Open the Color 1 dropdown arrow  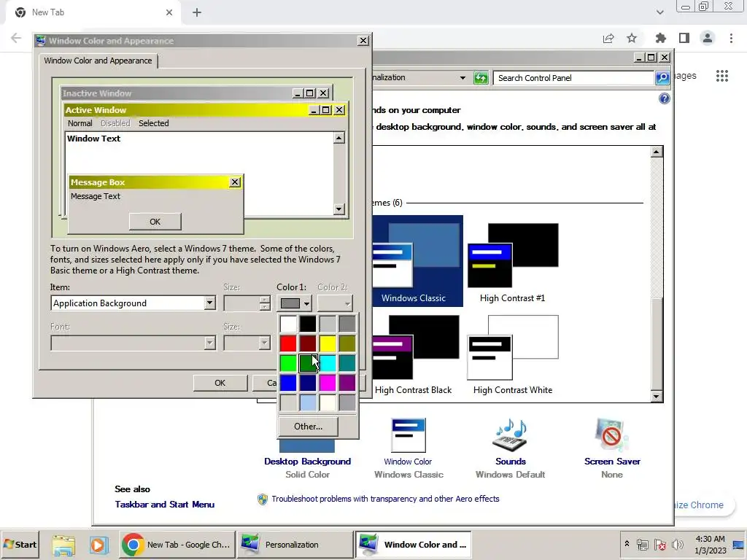[x=306, y=303]
